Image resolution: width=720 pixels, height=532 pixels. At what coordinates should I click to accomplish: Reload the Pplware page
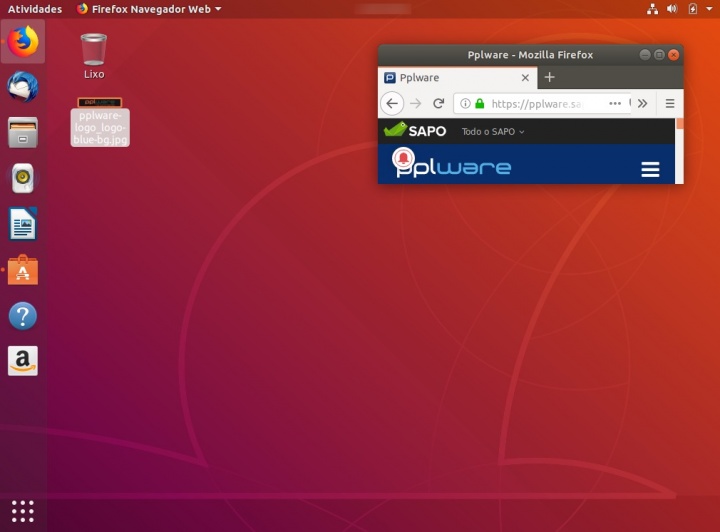[x=438, y=103]
